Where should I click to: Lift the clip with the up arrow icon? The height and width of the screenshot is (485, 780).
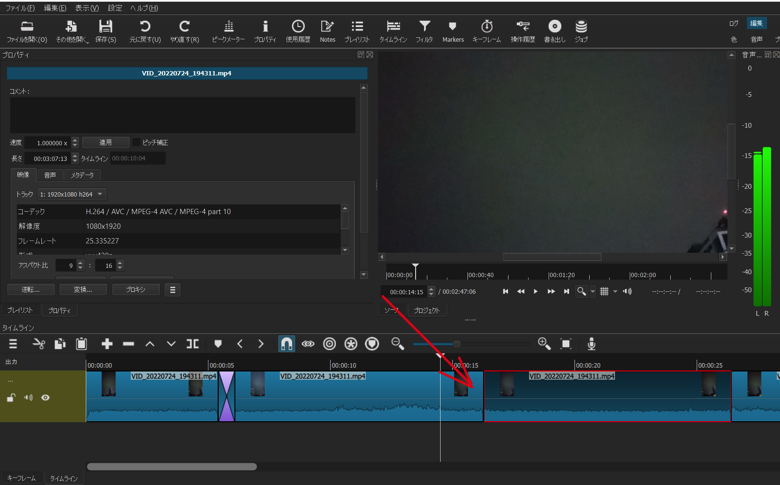150,344
